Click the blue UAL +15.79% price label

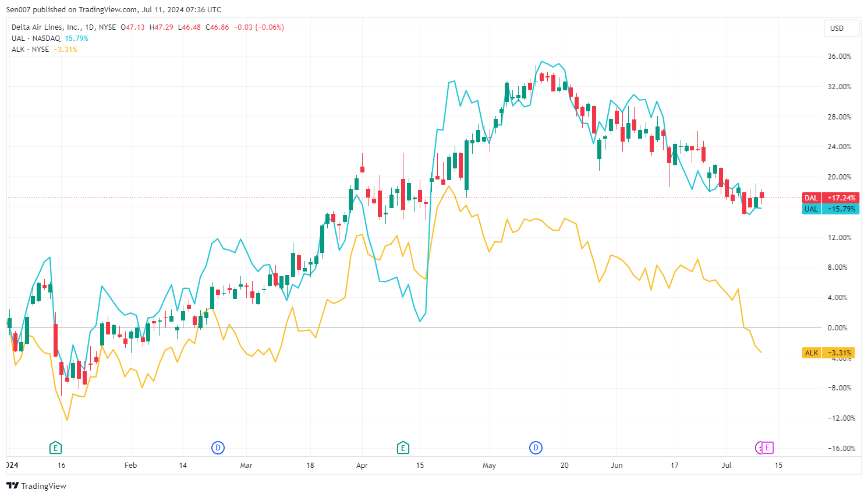[x=830, y=209]
